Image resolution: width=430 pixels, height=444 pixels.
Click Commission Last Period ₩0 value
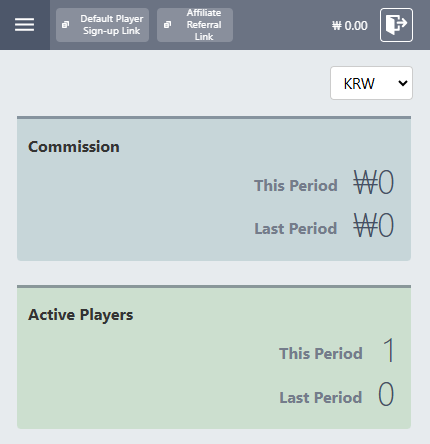pyautogui.click(x=374, y=225)
